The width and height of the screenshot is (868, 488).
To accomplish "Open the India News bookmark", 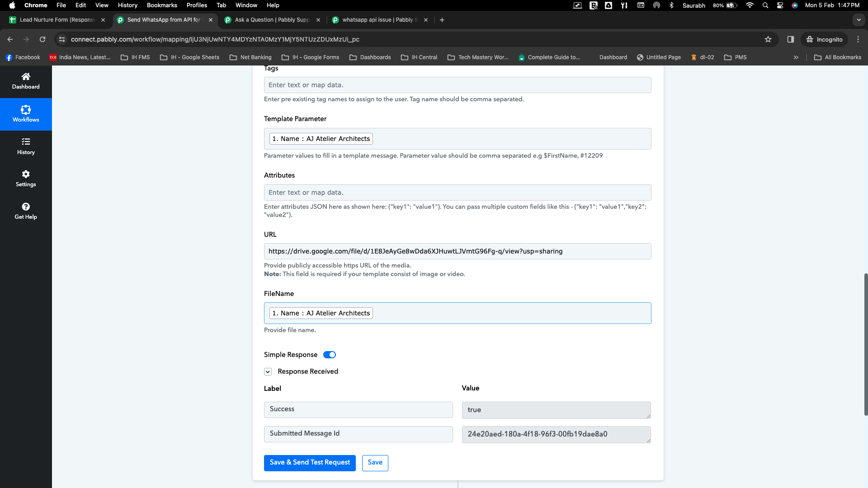I will coord(80,57).
